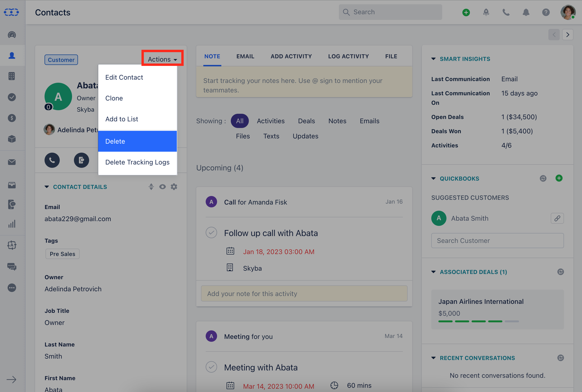This screenshot has width=582, height=392.
Task: Select Edit Contact from Actions menu
Action: (x=137, y=77)
